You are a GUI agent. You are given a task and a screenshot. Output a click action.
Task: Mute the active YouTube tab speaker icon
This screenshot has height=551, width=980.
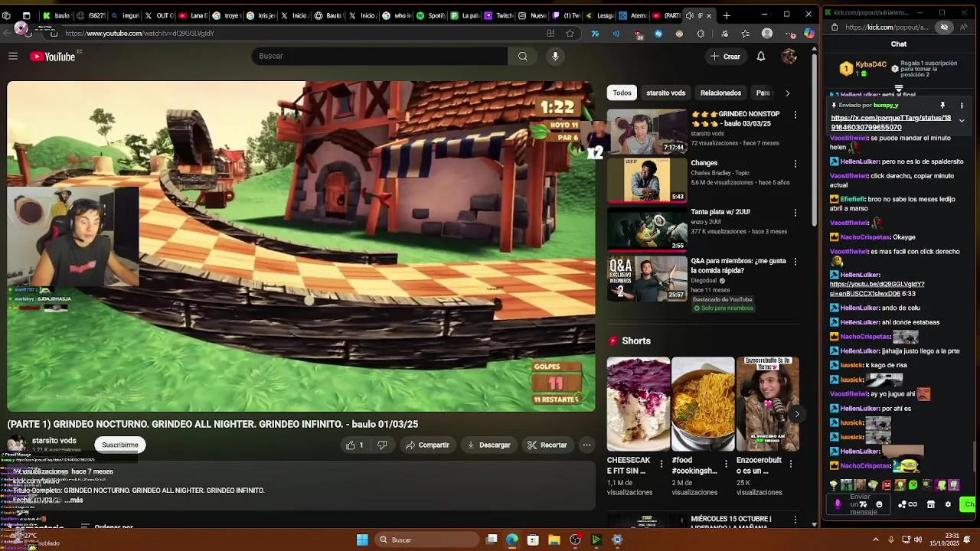[x=689, y=15]
